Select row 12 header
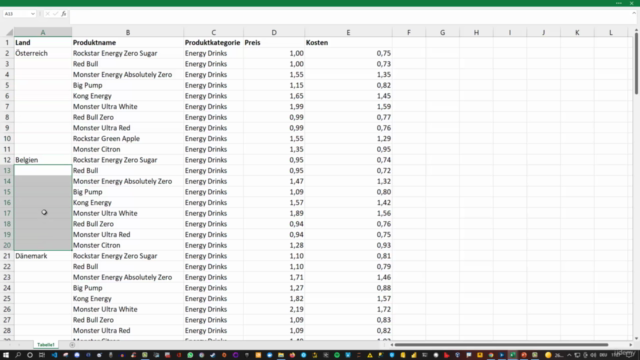 click(x=7, y=160)
